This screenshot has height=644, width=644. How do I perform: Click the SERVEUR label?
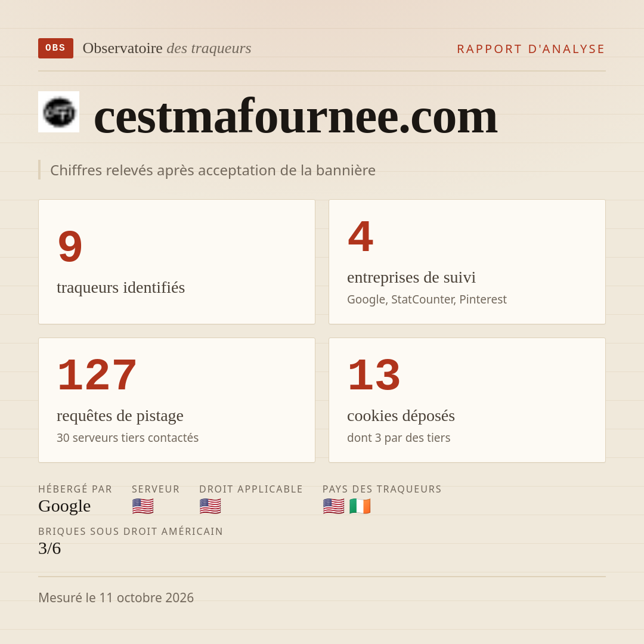[156, 489]
